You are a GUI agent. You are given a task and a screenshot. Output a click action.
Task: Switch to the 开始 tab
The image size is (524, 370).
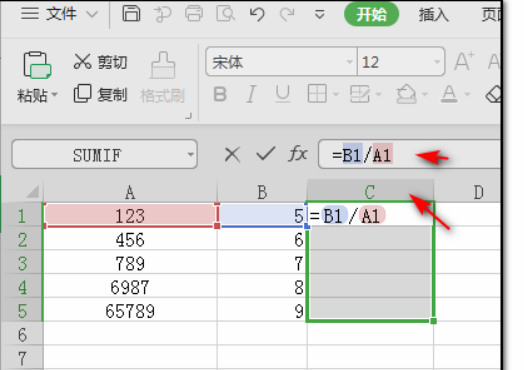[371, 14]
